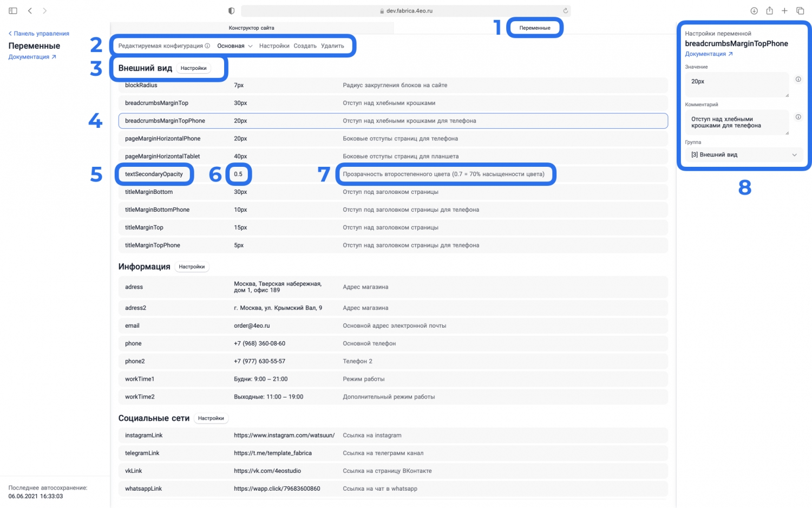Screen dimensions: 812x508
Task: Switch to the Конструктор сайта tab
Action: click(x=252, y=28)
